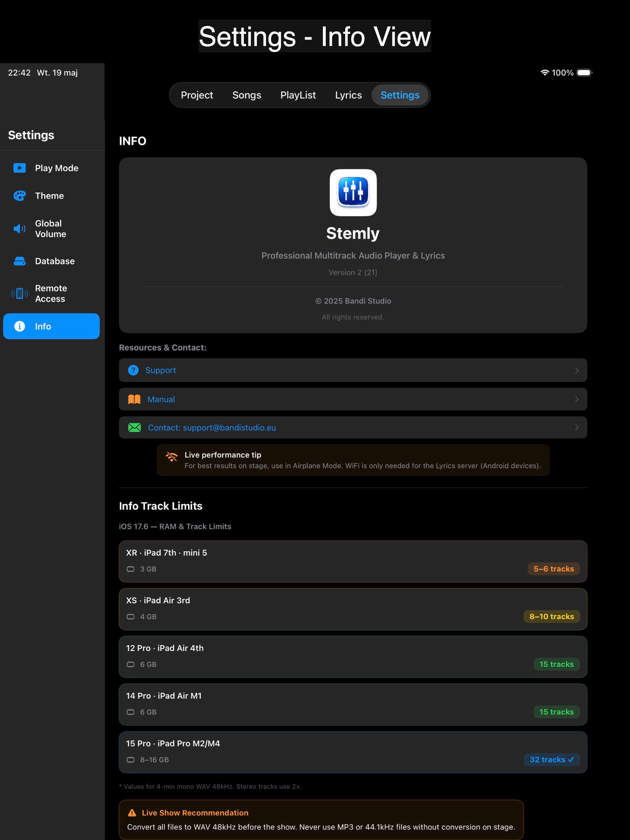Click the RAM chip icon beside 8–16 GB
The width and height of the screenshot is (630, 840).
[x=131, y=759]
